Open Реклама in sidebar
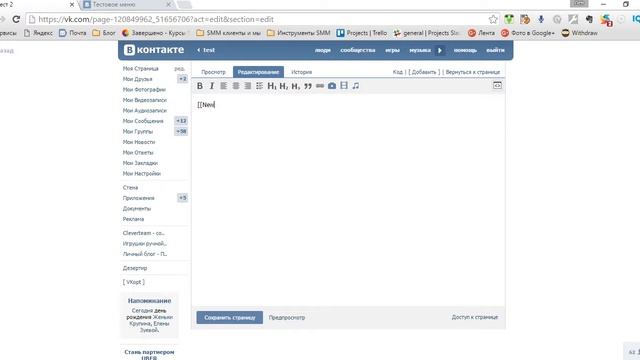The height and width of the screenshot is (360, 640). point(133,219)
